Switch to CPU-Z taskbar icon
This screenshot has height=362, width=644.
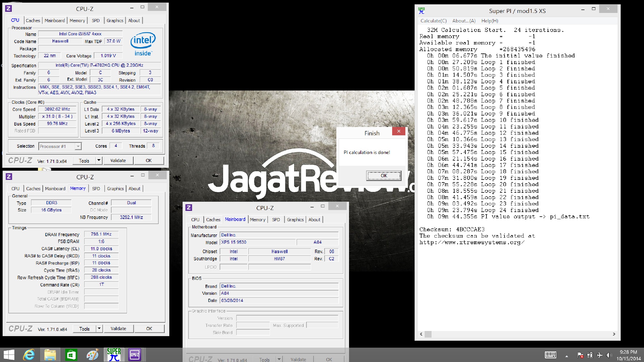click(135, 355)
